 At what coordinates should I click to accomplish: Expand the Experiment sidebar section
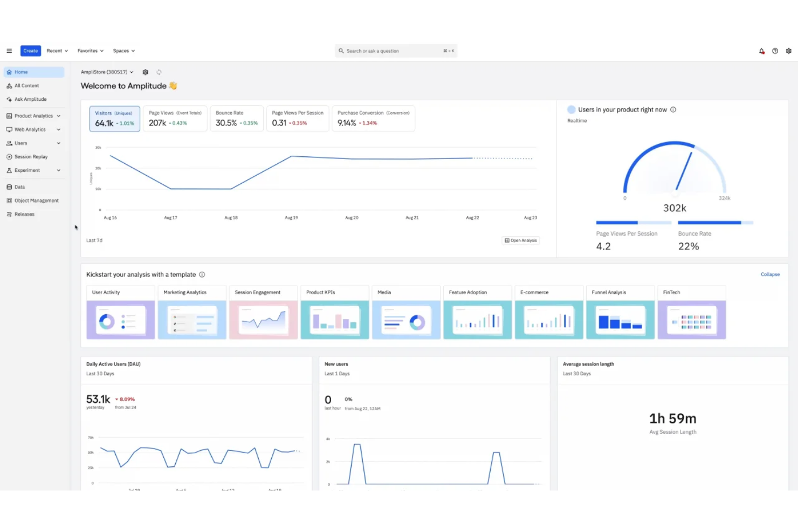pos(34,170)
